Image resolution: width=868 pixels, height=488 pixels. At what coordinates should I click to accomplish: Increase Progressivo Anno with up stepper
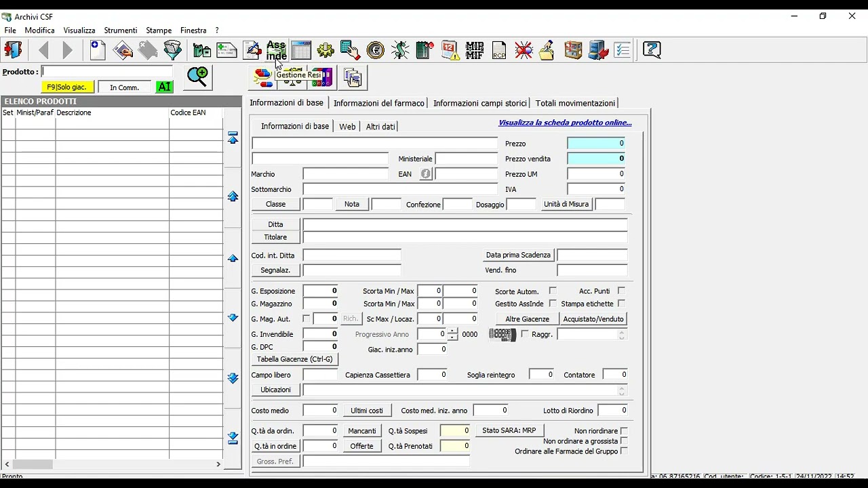(453, 331)
